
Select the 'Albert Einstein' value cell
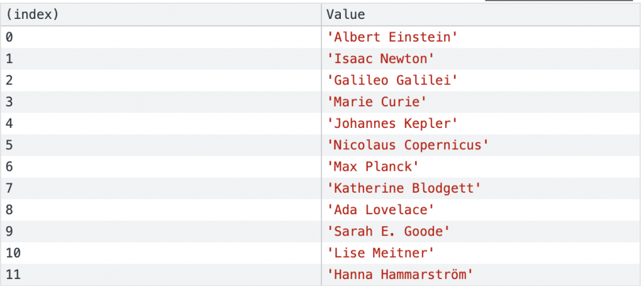(x=392, y=37)
